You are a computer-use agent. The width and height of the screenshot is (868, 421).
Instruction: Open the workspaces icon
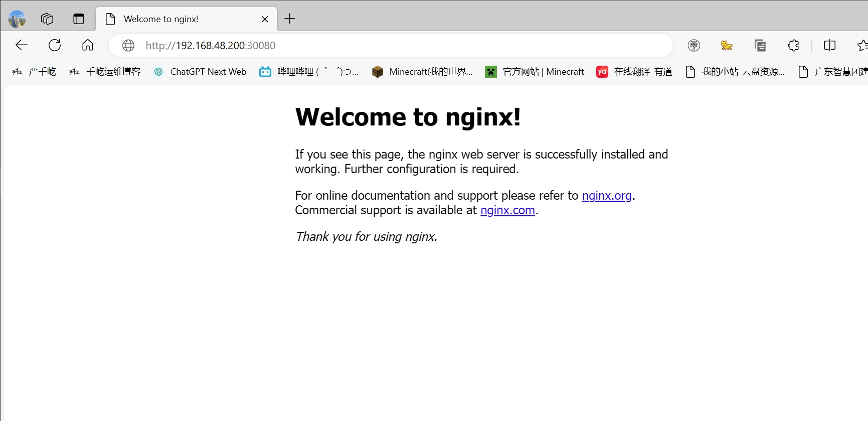click(47, 19)
